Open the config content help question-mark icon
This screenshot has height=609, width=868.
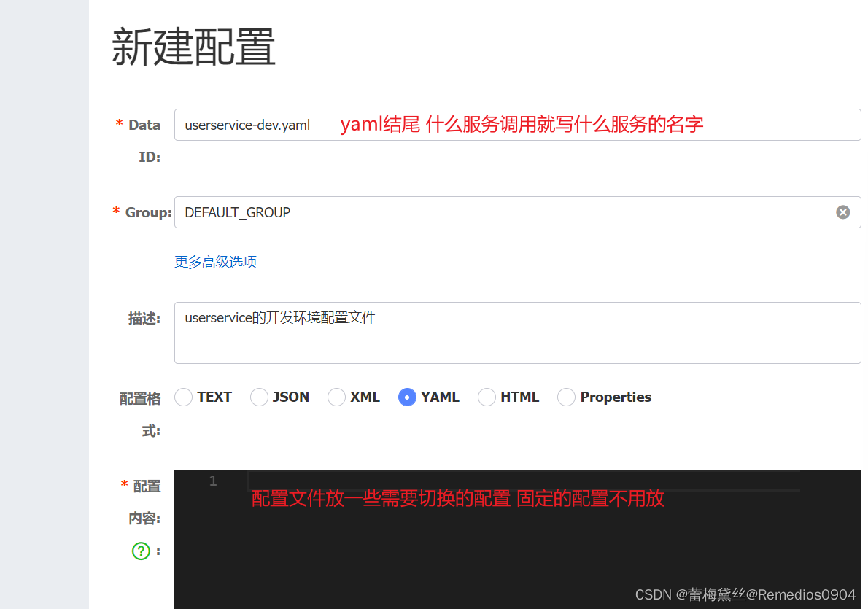(x=141, y=551)
